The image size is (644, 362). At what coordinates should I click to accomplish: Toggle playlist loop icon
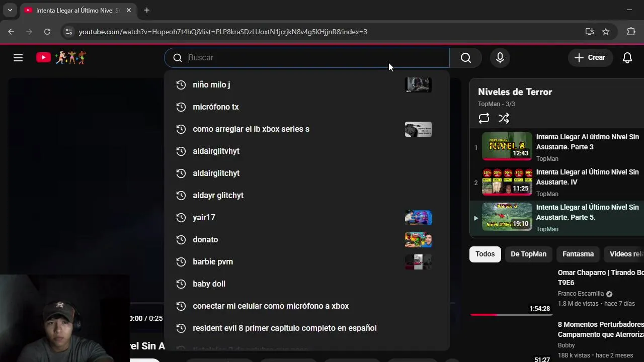pyautogui.click(x=484, y=118)
